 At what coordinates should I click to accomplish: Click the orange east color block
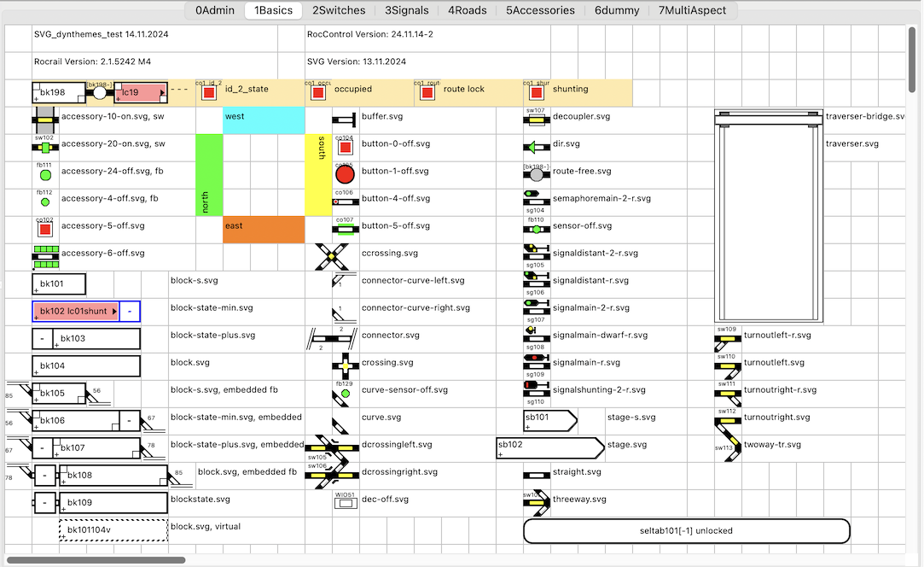[x=264, y=230]
